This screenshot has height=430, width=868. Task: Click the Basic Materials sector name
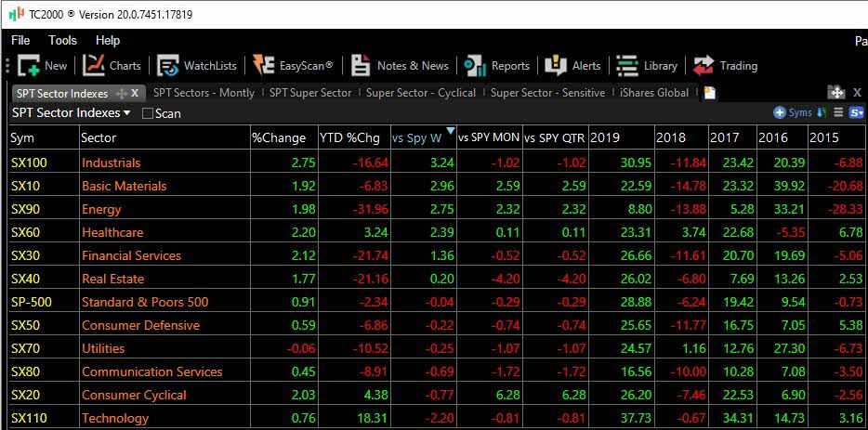point(124,186)
